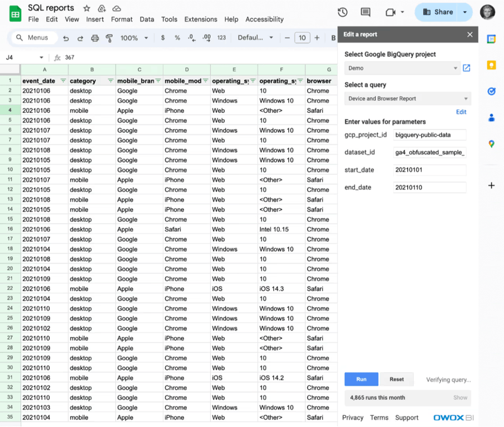Decrease font size with minus button
Image resolution: width=504 pixels, height=427 pixels.
coord(288,38)
